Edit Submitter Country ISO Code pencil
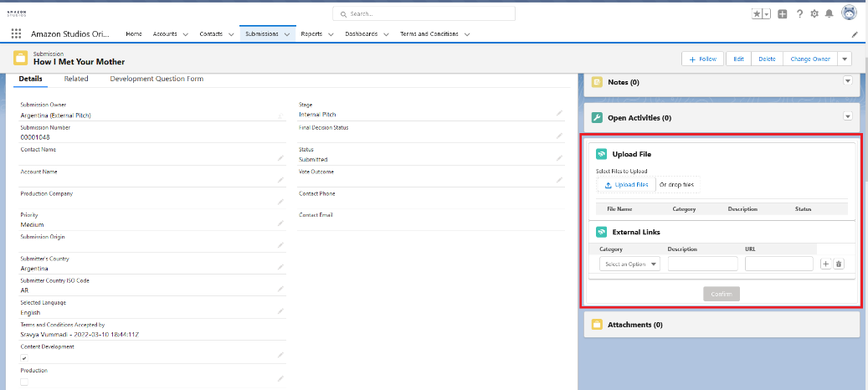 (x=280, y=289)
